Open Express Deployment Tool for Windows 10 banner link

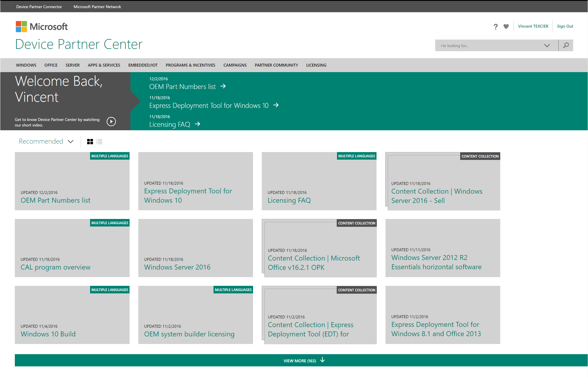pos(209,106)
